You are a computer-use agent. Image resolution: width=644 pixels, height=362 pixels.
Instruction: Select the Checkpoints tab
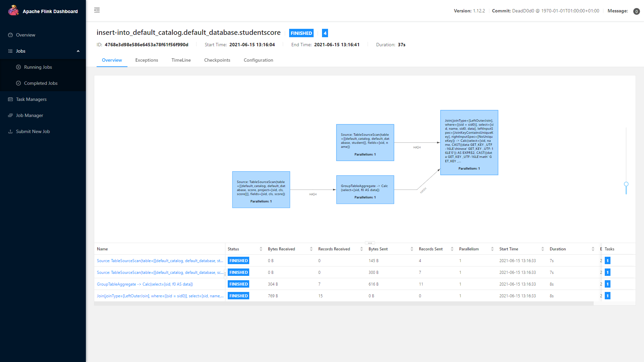(218, 60)
